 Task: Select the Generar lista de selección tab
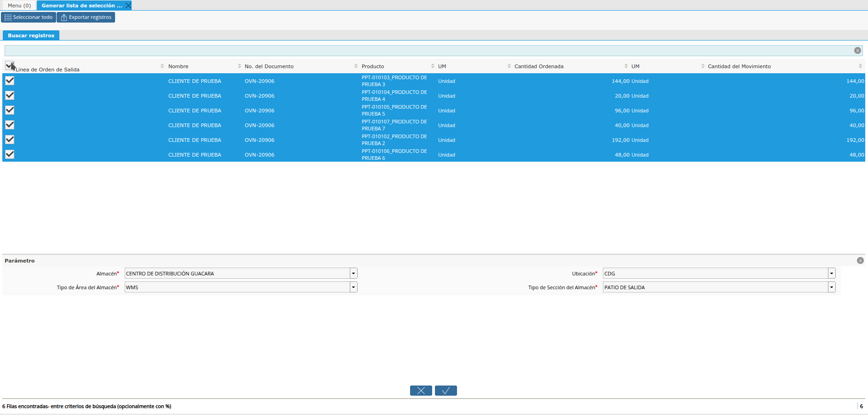pos(82,6)
